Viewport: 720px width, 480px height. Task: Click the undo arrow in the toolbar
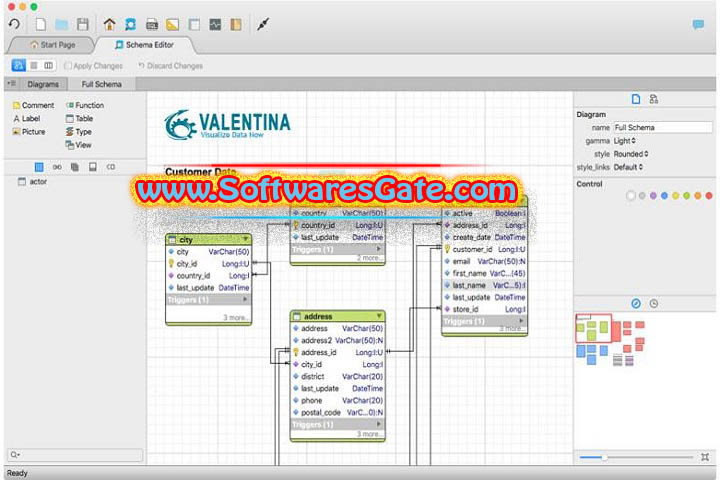pos(14,24)
